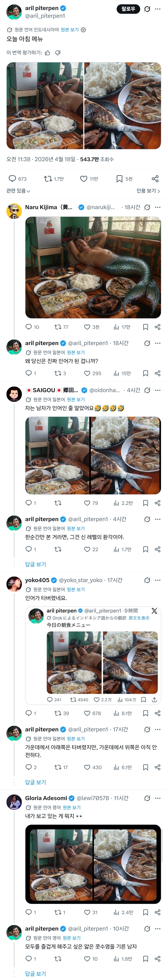
Task: Click the Grok icon beside the follow button
Action: pyautogui.click(x=147, y=9)
